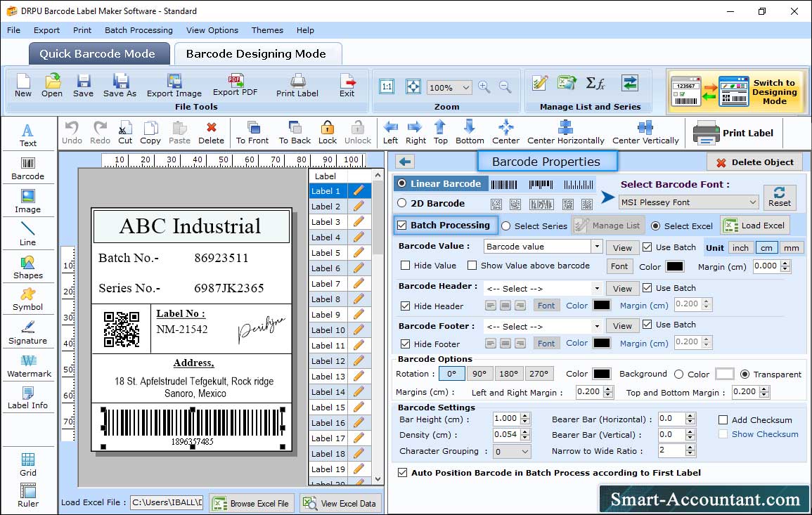Enable Hide Value checkbox
This screenshot has height=515, width=812.
coord(406,266)
